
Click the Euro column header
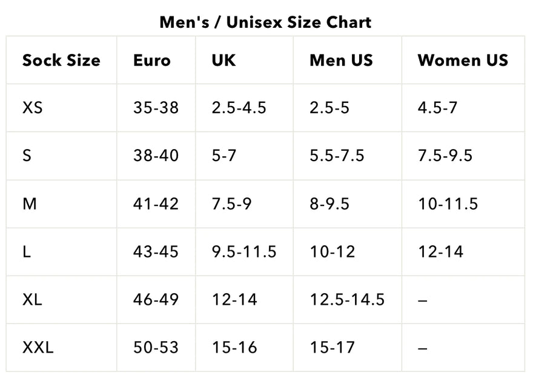click(152, 60)
